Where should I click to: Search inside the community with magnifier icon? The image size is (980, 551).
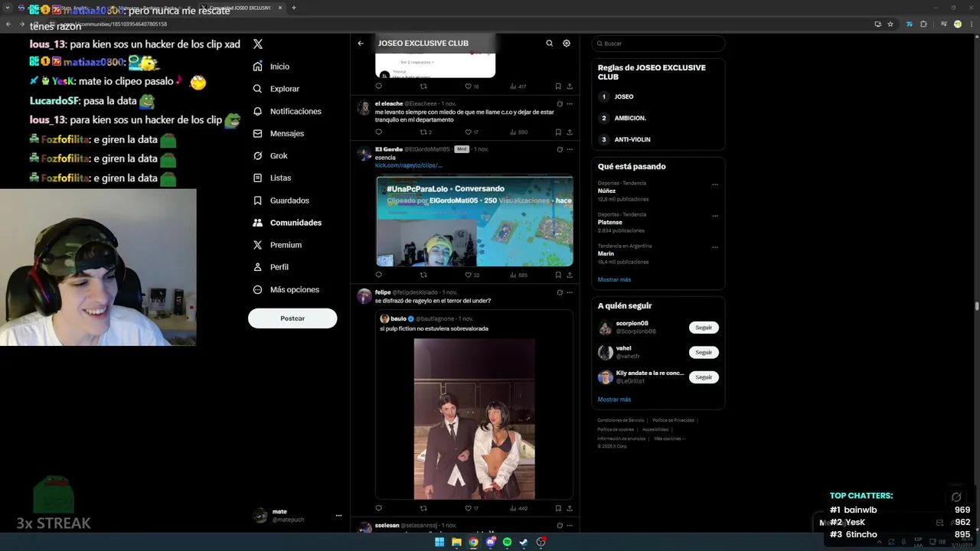click(549, 44)
